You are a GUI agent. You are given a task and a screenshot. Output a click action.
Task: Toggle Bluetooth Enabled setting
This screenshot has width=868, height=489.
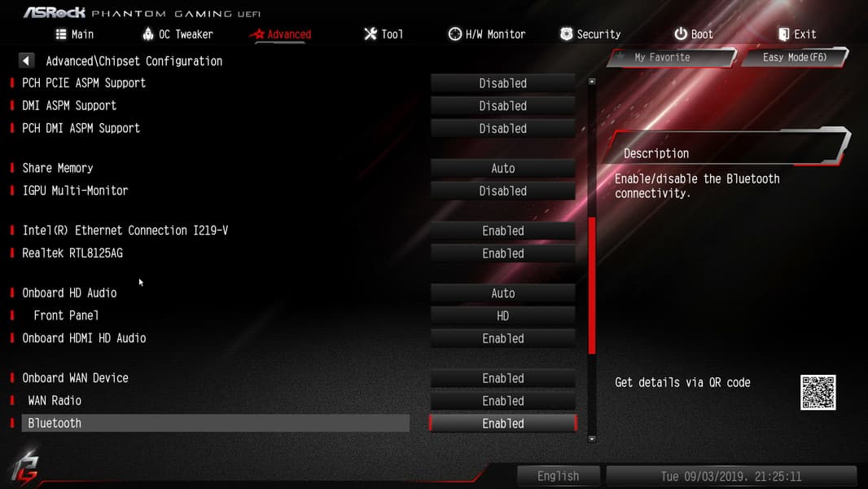pos(502,424)
